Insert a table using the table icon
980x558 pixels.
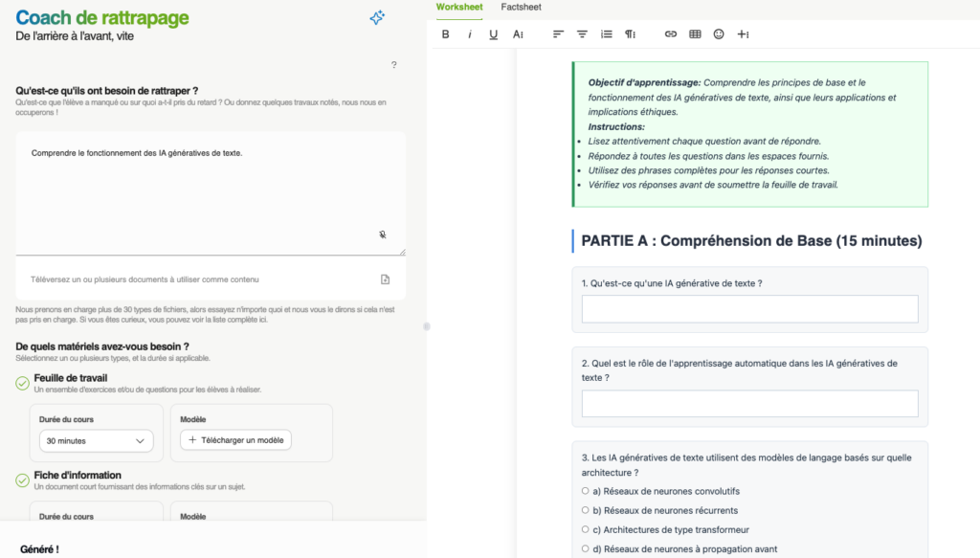(695, 34)
